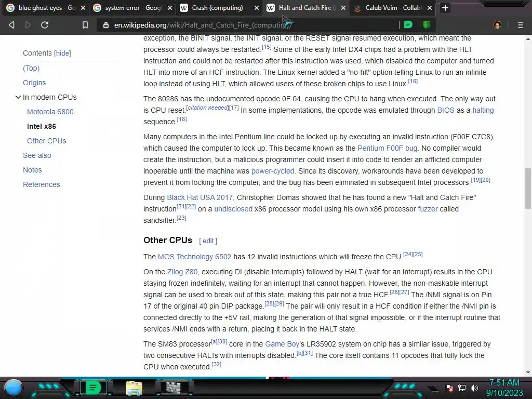Image resolution: width=532 pixels, height=399 pixels.
Task: Open the Start orb on taskbar
Action: tap(14, 388)
